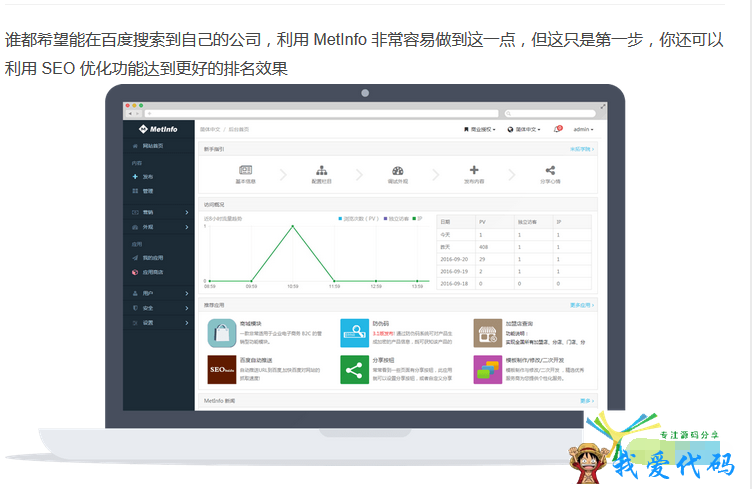The height and width of the screenshot is (489, 752).
Task: Click the 更多 link in MetInfo 新闻
Action: point(587,401)
